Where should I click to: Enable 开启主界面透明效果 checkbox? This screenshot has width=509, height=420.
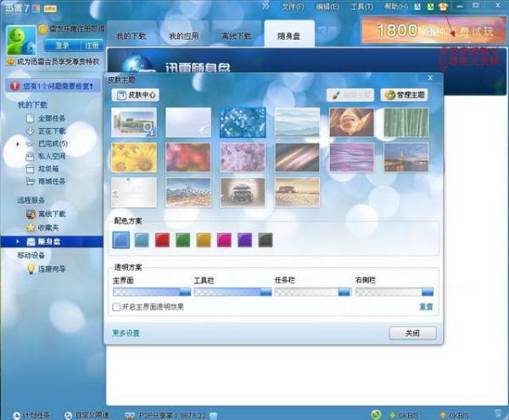coord(116,306)
